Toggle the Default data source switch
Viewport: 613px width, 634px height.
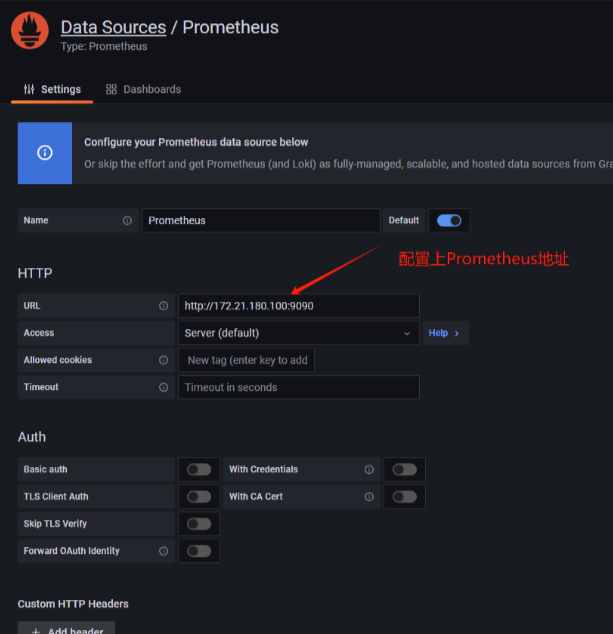pos(449,220)
